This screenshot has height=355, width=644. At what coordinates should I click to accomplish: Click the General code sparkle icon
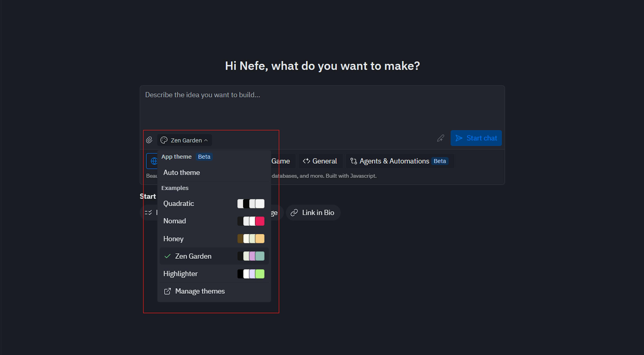(x=306, y=161)
